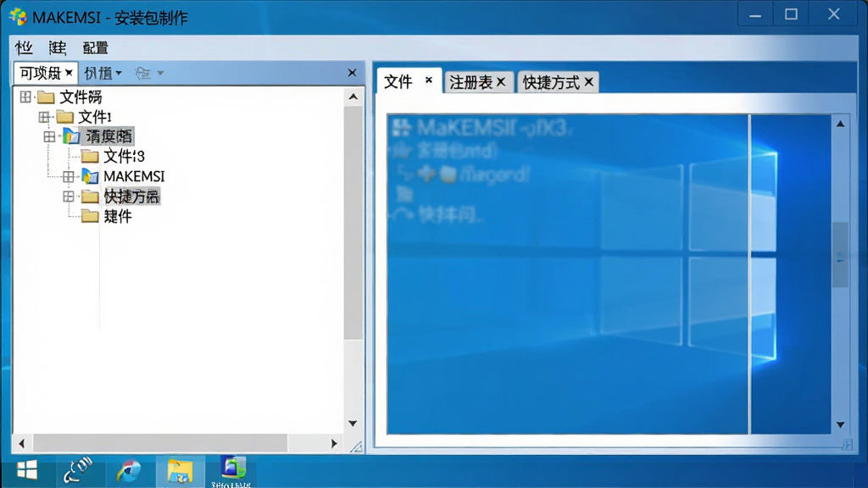Expand the 文件1 folder node

44,117
